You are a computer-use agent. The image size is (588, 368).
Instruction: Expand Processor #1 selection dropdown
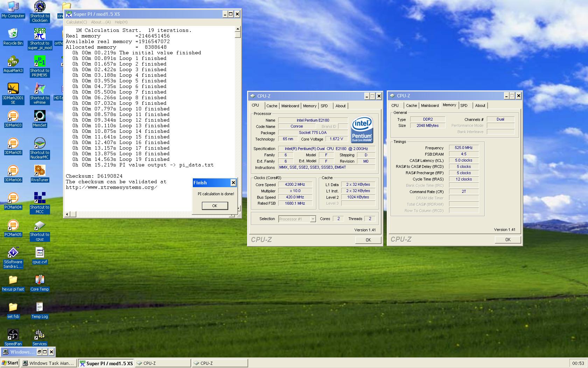pos(313,219)
